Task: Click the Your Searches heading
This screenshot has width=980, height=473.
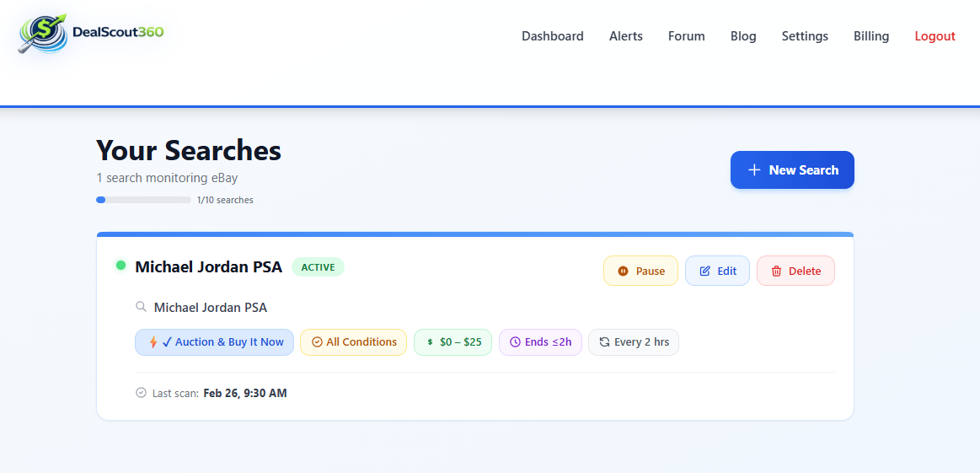Action: 189,150
